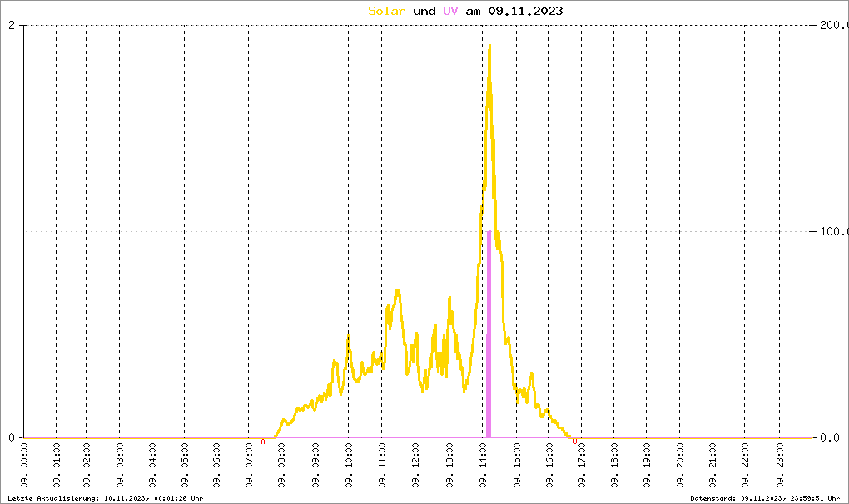Click the time label '09. 15:00'

tap(517, 466)
